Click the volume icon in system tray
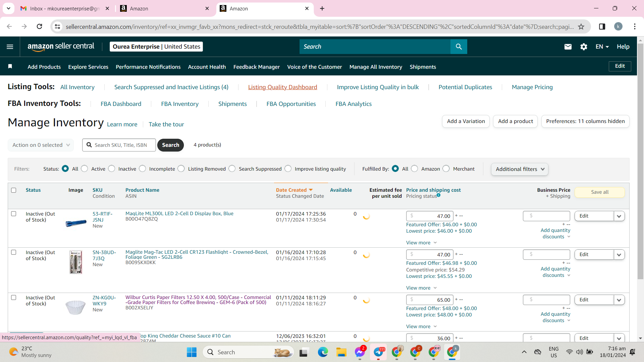This screenshot has height=362, width=644. pyautogui.click(x=579, y=352)
